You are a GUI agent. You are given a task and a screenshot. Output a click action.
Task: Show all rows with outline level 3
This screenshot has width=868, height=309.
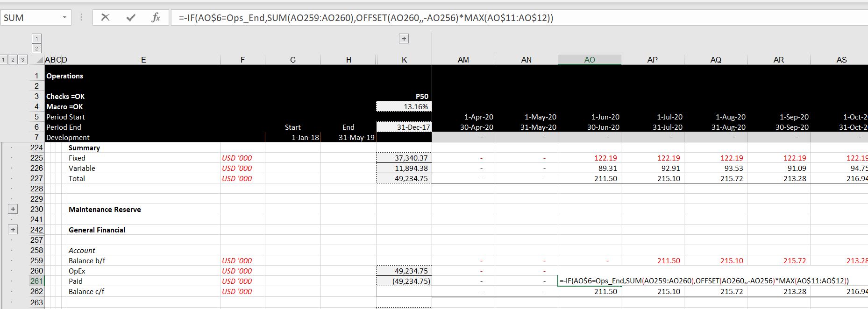pyautogui.click(x=22, y=60)
